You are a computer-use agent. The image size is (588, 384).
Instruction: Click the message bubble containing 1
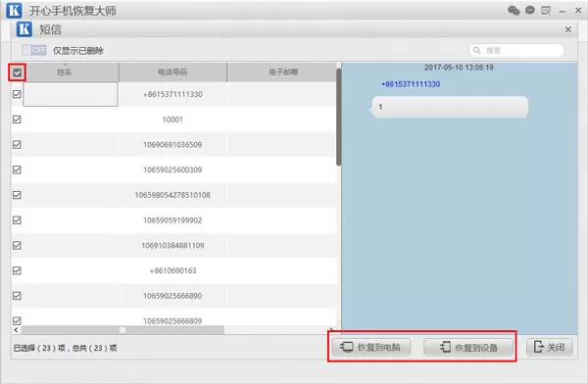pyautogui.click(x=449, y=107)
